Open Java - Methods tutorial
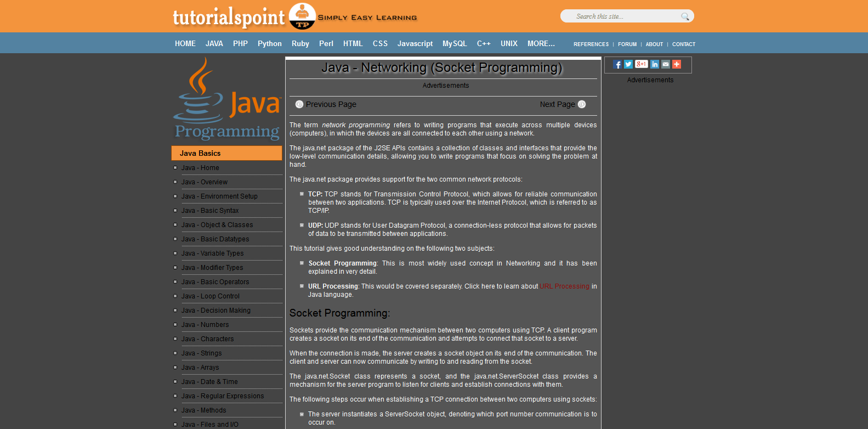Image resolution: width=868 pixels, height=429 pixels. point(203,410)
